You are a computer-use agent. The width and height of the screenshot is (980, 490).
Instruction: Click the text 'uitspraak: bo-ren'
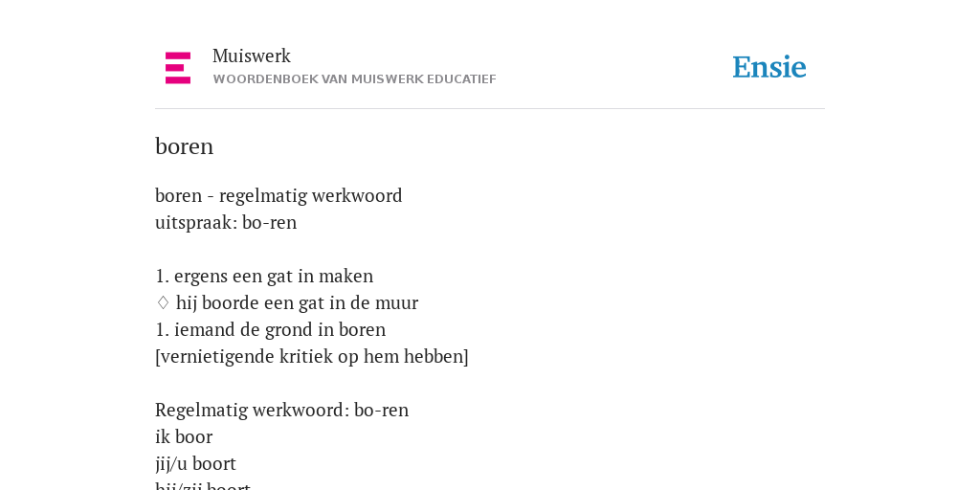pos(226,222)
